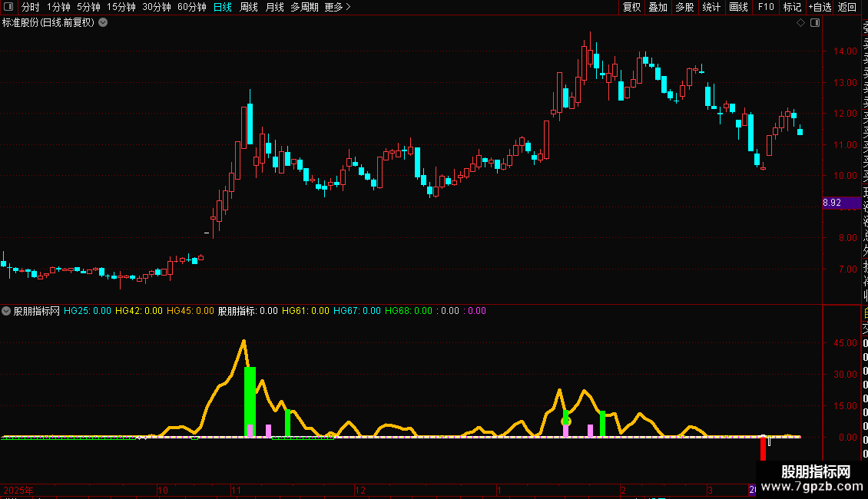This screenshot has width=868, height=499.
Task: Click the 14.00 price axis label
Action: [x=845, y=51]
